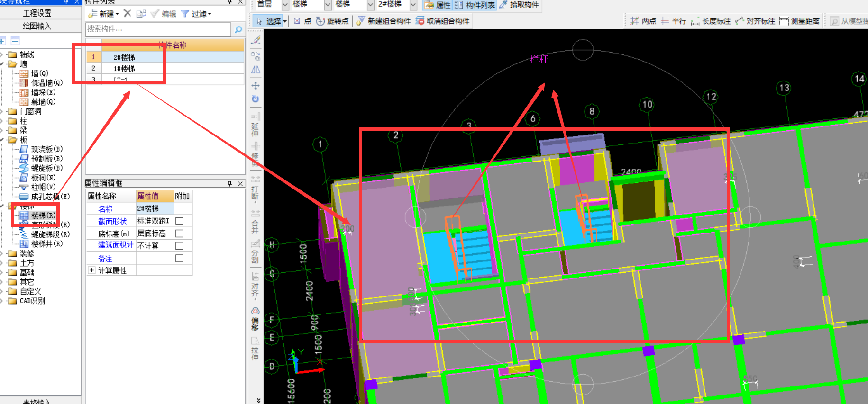Click the mirror icon in vertical toolbar
The width and height of the screenshot is (868, 404).
pyautogui.click(x=256, y=70)
